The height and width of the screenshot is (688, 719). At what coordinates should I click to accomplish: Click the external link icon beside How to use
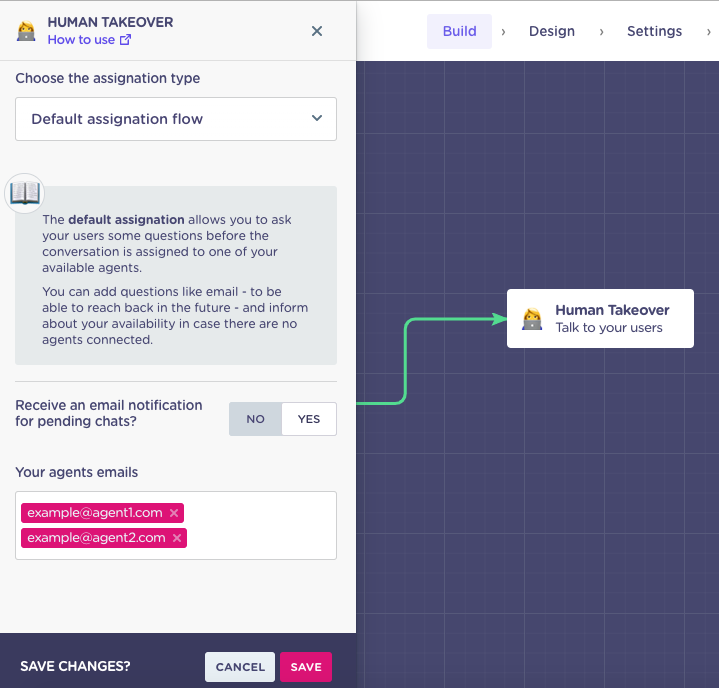[125, 40]
